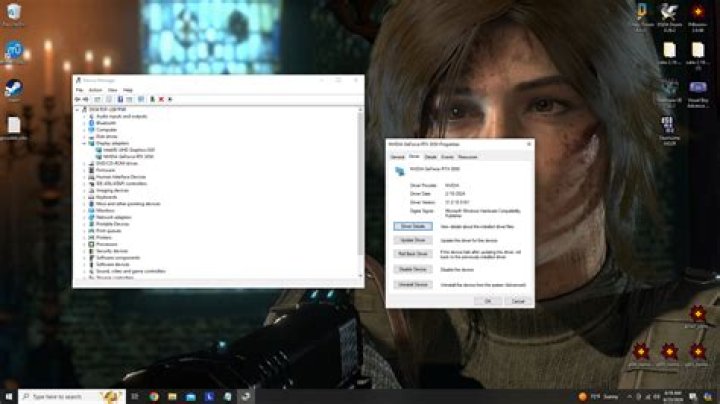Open the notification center icon in system tray
The image size is (720, 404).
(x=692, y=396)
